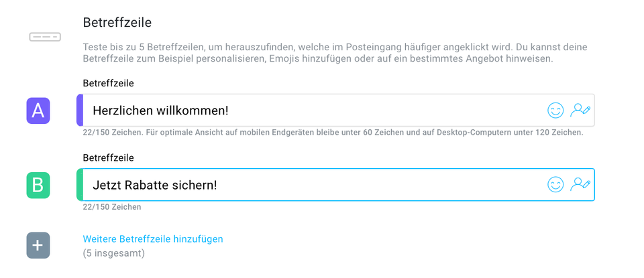Screen dimensions: 644x278
Task: Open emoji picker for subject line A
Action: point(555,111)
